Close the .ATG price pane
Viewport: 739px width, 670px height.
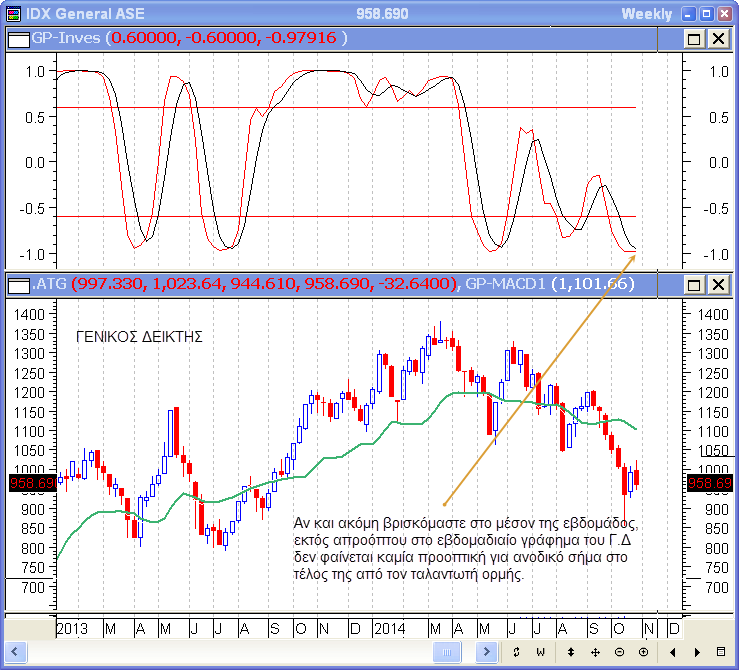[718, 284]
